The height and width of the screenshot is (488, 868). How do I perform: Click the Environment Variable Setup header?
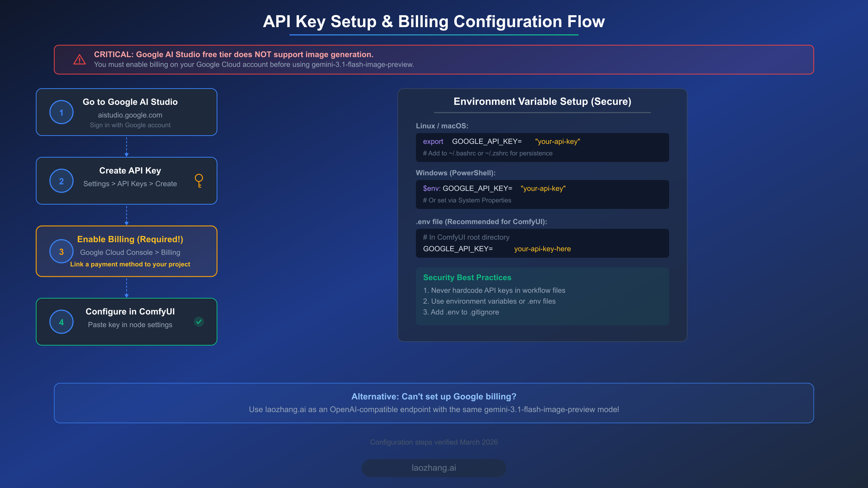542,102
